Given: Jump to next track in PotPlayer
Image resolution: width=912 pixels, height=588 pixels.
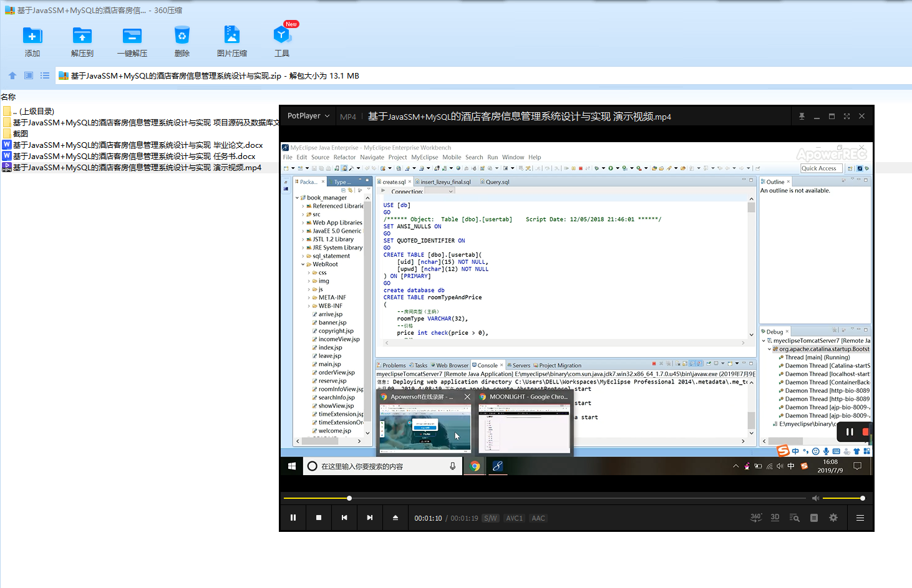Looking at the screenshot, I should [370, 518].
